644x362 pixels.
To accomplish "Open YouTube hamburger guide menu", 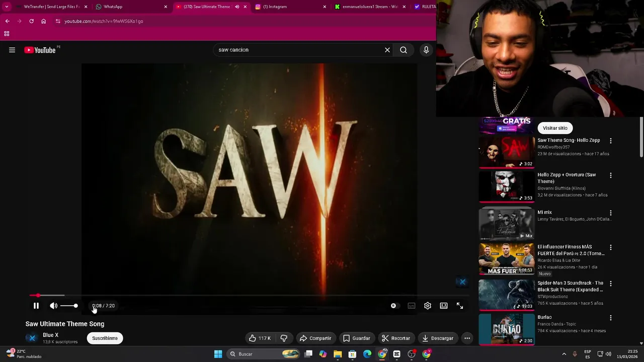I will click(x=12, y=50).
